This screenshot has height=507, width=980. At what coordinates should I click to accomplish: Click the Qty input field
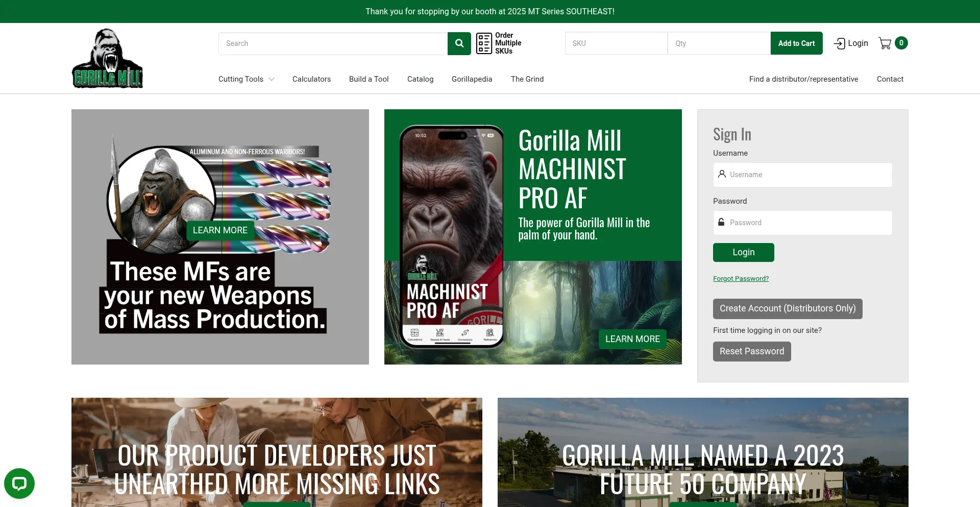(718, 43)
